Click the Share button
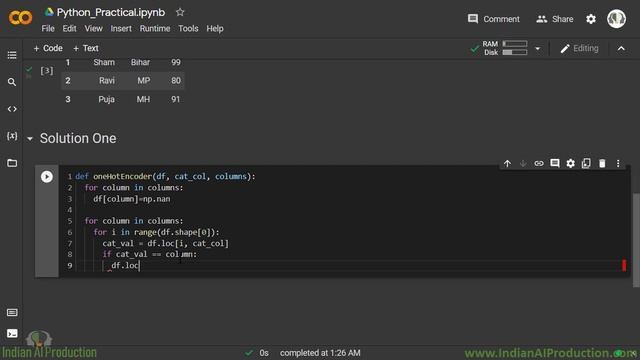640x360 pixels. pos(555,19)
